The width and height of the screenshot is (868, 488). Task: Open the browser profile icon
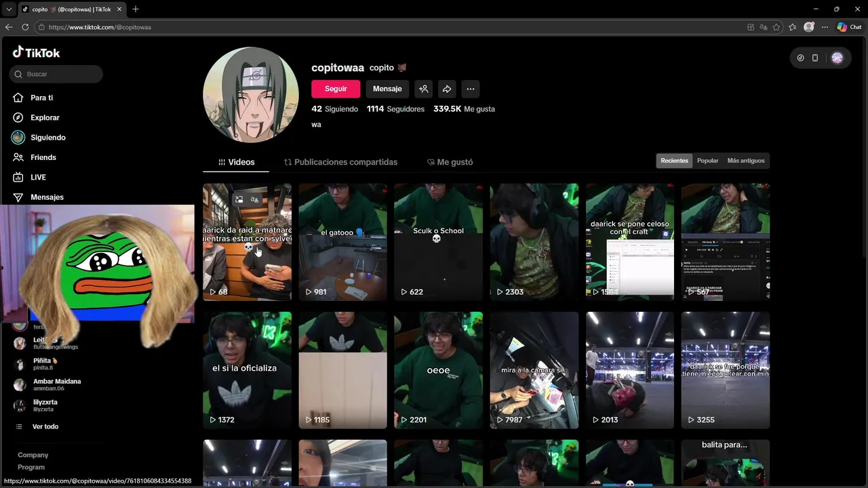pyautogui.click(x=809, y=27)
